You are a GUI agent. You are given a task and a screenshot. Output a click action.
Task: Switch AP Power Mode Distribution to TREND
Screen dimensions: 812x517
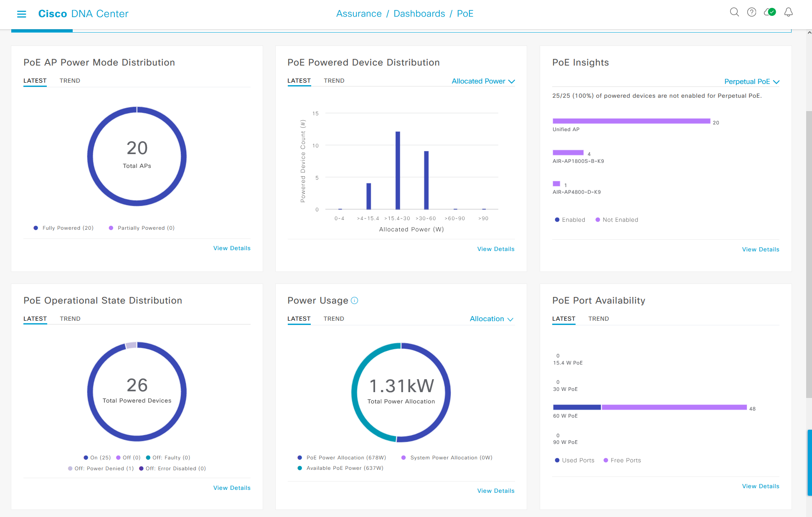70,81
